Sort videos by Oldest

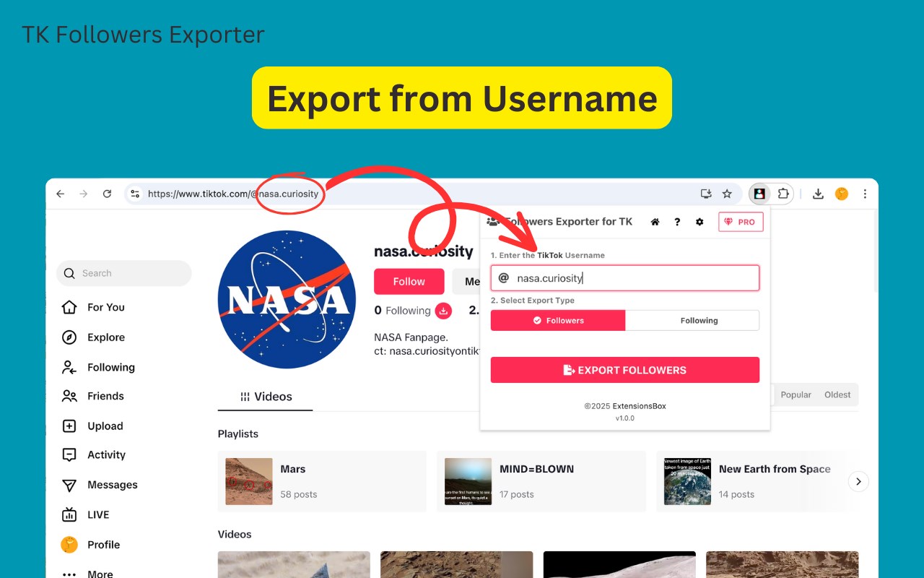pyautogui.click(x=837, y=394)
